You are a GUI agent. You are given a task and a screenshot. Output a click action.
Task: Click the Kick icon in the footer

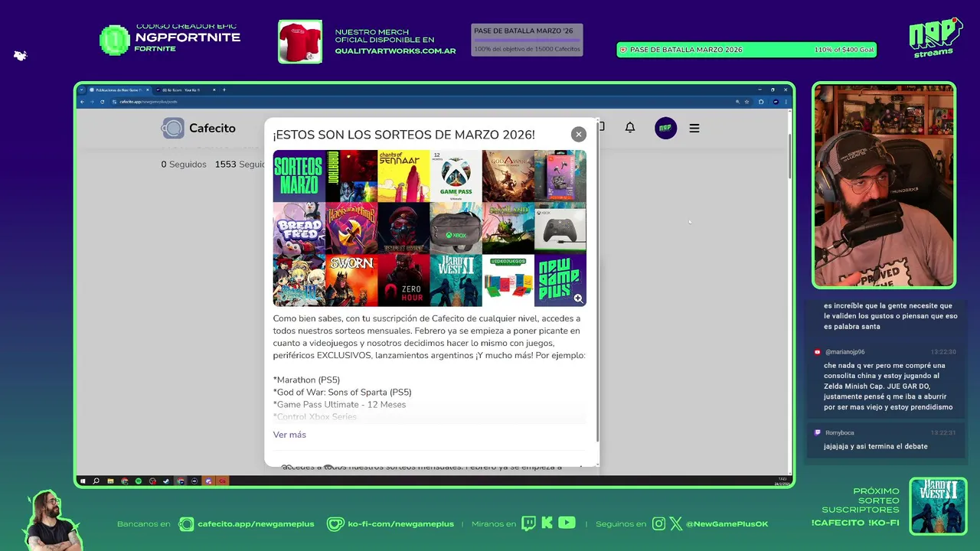[547, 523]
